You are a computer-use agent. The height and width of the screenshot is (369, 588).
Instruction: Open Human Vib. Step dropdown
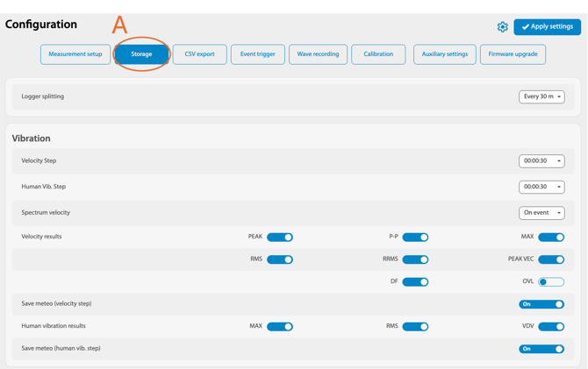point(541,187)
